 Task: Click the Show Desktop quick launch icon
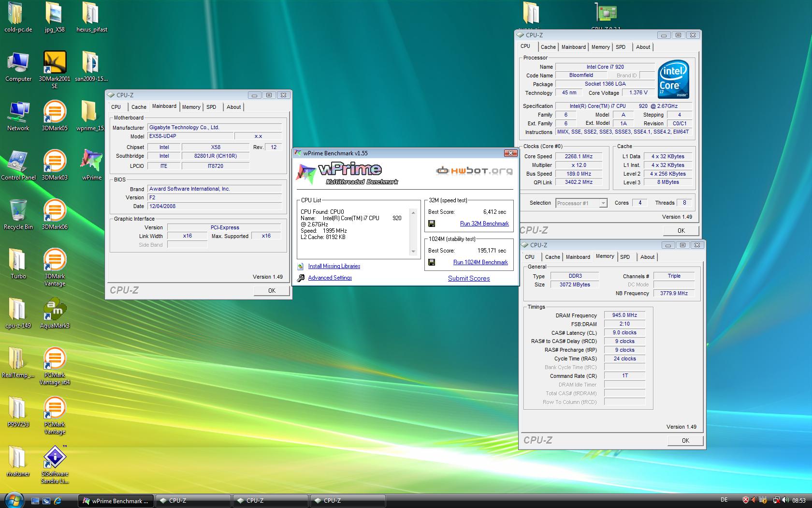click(x=35, y=501)
